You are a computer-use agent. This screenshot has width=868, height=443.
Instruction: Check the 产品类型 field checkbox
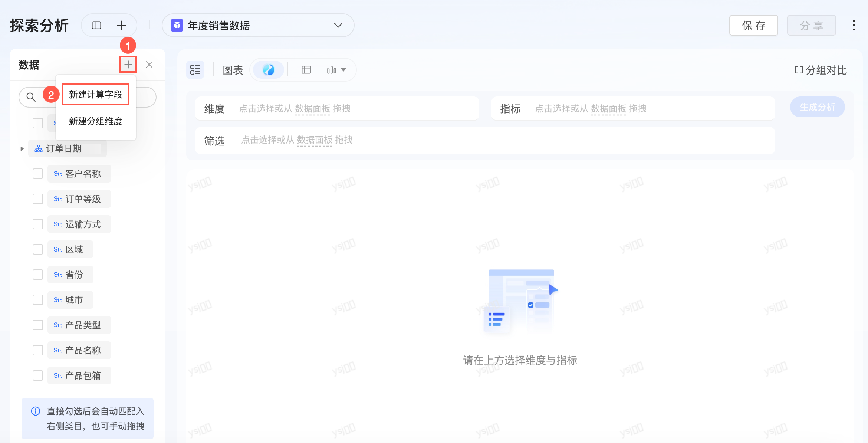tap(38, 325)
